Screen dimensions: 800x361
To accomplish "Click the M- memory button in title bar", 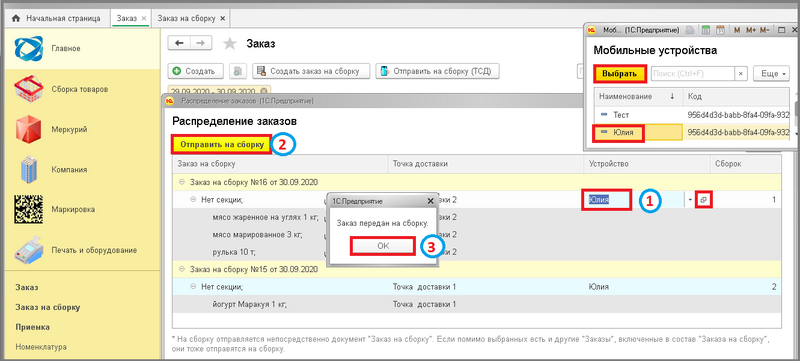I will point(764,30).
